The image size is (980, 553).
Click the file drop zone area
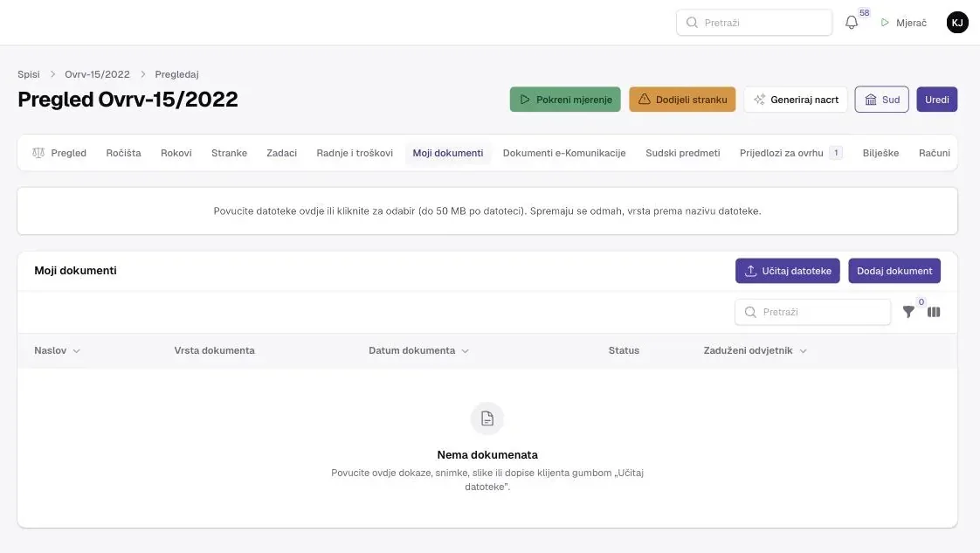pos(487,211)
